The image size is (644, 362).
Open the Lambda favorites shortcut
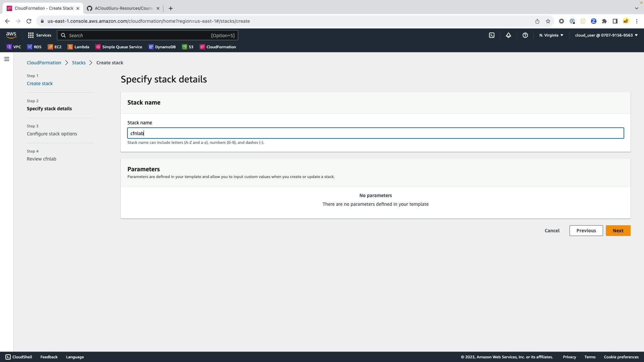(x=78, y=47)
